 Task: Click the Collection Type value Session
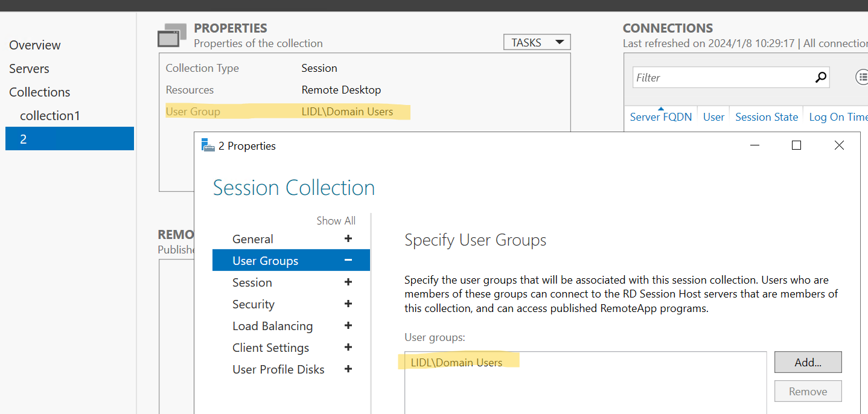coord(319,68)
